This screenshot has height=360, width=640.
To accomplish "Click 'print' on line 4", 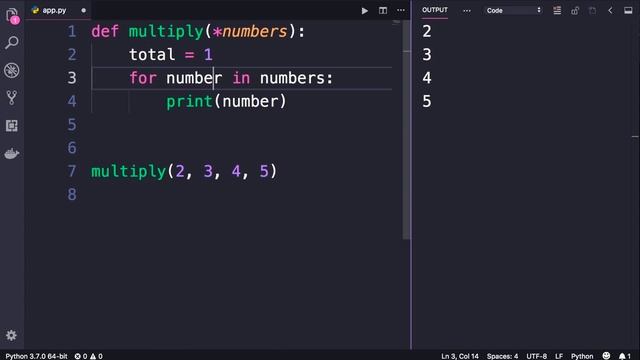I will click(189, 101).
